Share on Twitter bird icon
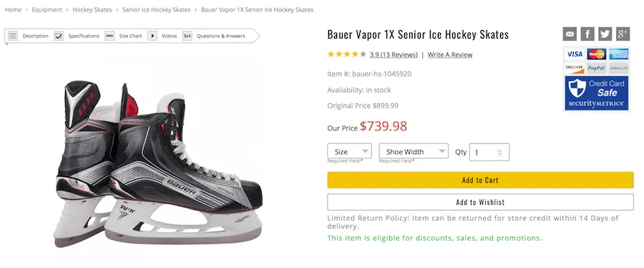The height and width of the screenshot is (268, 644). [x=605, y=34]
